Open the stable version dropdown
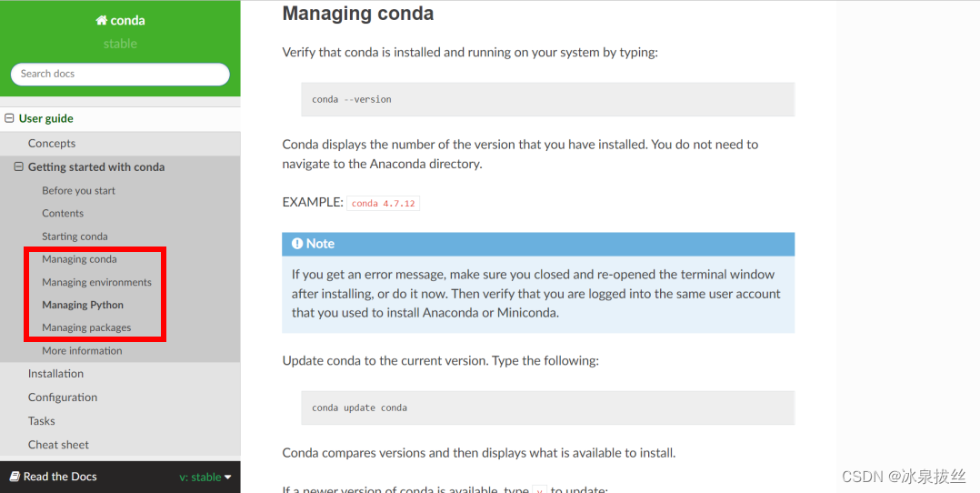Viewport: 980px width, 493px height. [x=205, y=477]
